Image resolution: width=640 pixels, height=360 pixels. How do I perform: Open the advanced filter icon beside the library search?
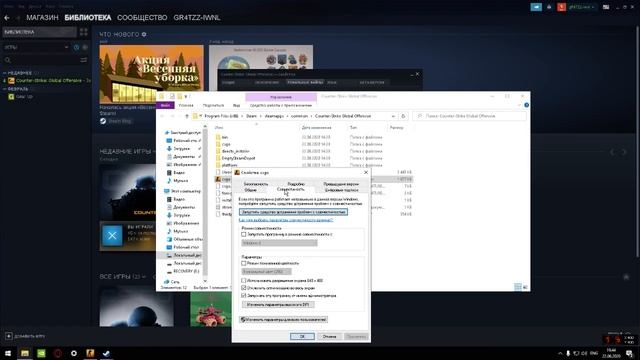84,60
